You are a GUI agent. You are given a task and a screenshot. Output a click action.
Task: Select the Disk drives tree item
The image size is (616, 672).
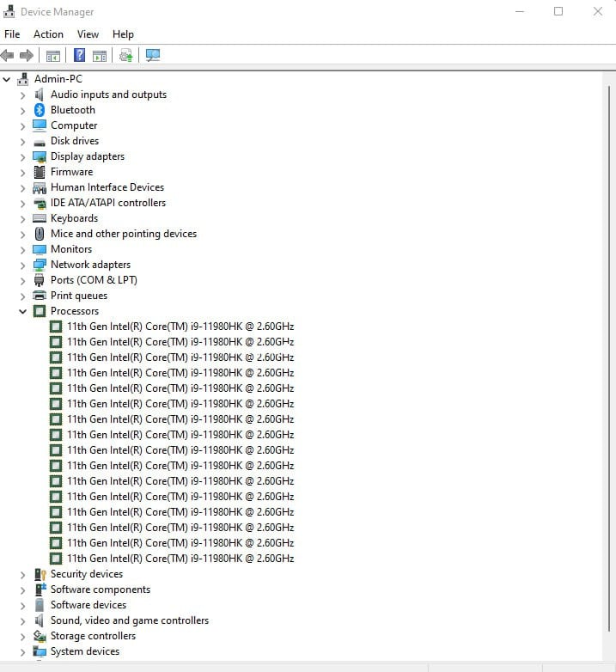pos(74,141)
